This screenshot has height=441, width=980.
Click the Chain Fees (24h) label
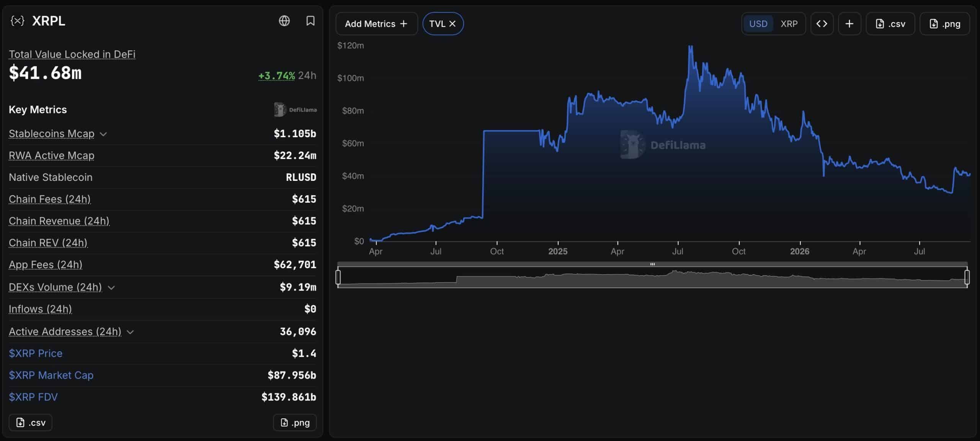coord(50,199)
